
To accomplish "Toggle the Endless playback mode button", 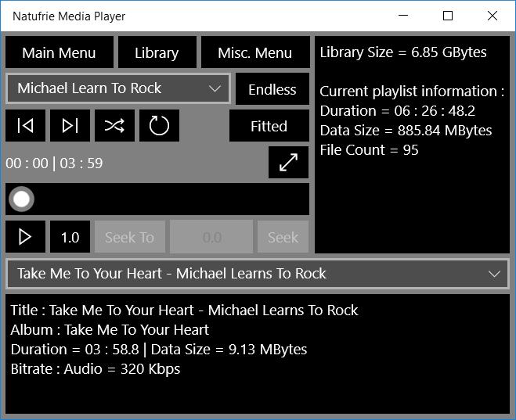I will 272,89.
